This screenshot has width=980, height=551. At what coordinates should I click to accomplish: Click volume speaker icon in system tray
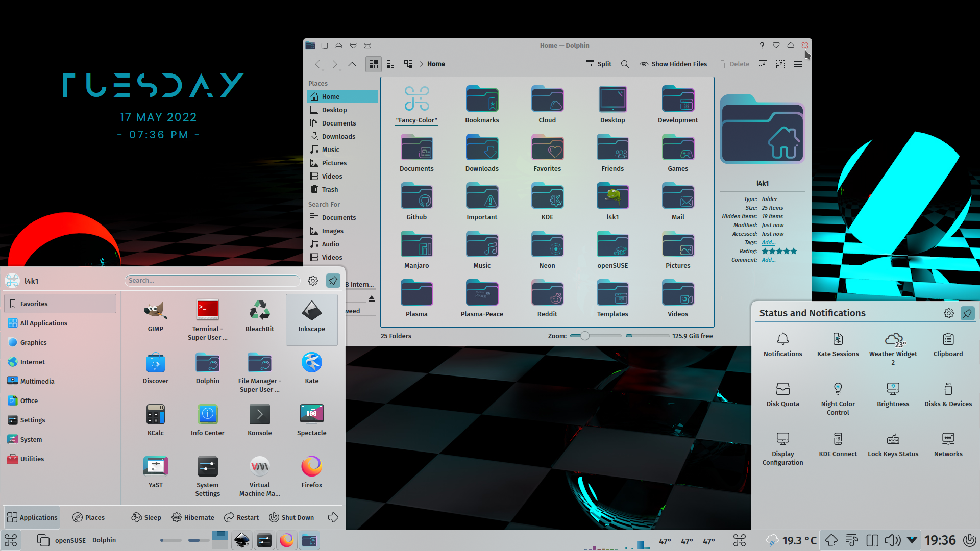pos(892,540)
